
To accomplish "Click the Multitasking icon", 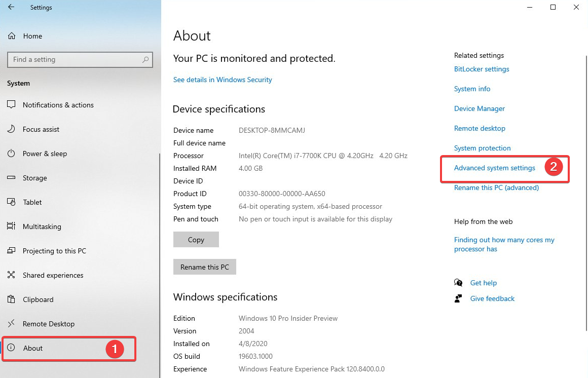I will [11, 226].
